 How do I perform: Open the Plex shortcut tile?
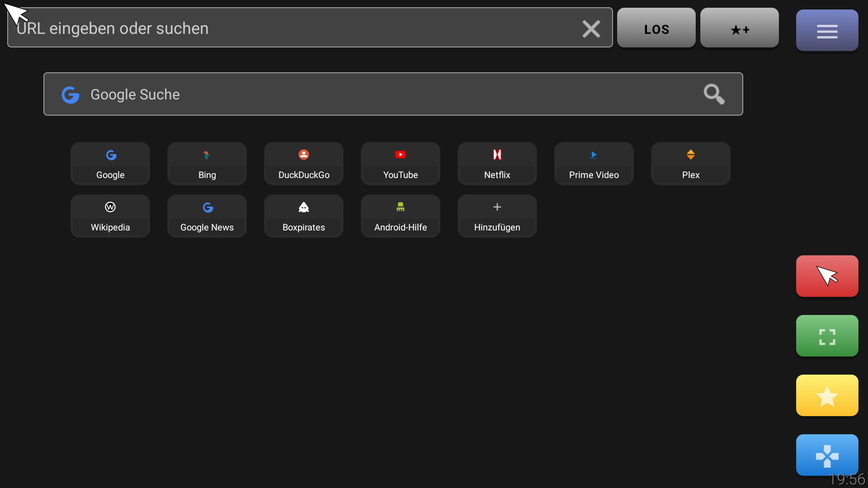tap(690, 164)
